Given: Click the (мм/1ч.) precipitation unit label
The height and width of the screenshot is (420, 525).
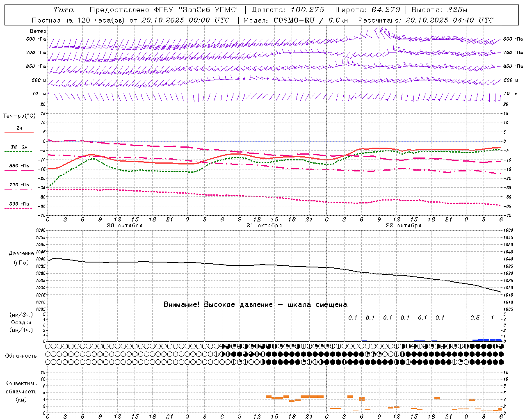Looking at the screenshot, I should (x=21, y=330).
